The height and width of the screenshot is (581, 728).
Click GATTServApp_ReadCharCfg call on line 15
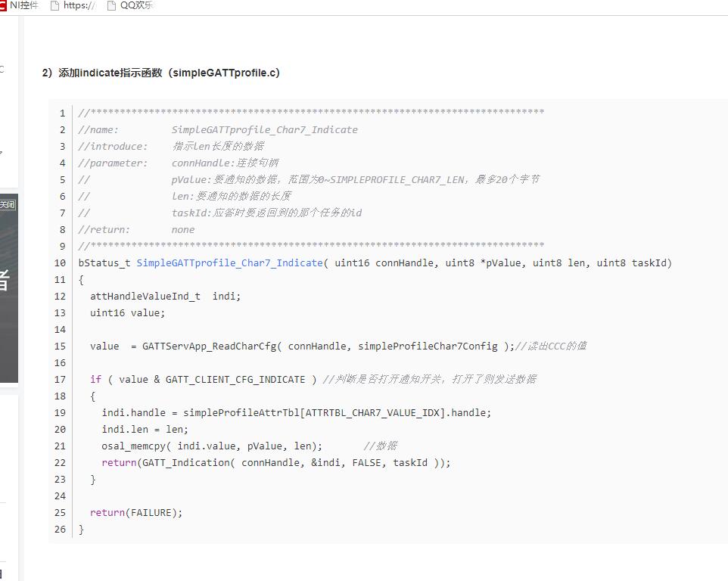[x=328, y=346]
